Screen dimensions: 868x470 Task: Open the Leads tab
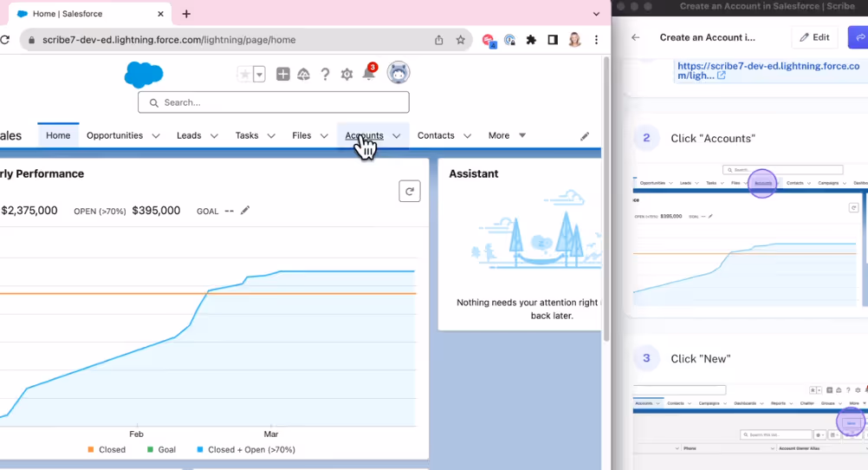(189, 135)
